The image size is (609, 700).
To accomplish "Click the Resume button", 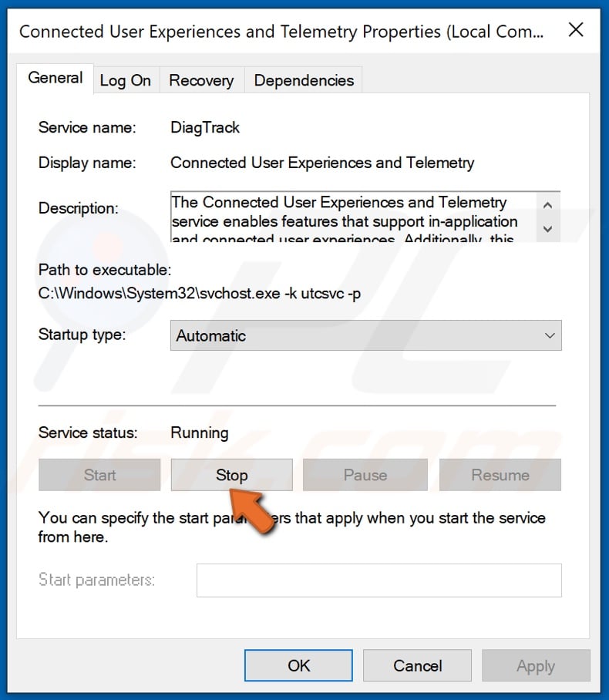I will pyautogui.click(x=500, y=475).
